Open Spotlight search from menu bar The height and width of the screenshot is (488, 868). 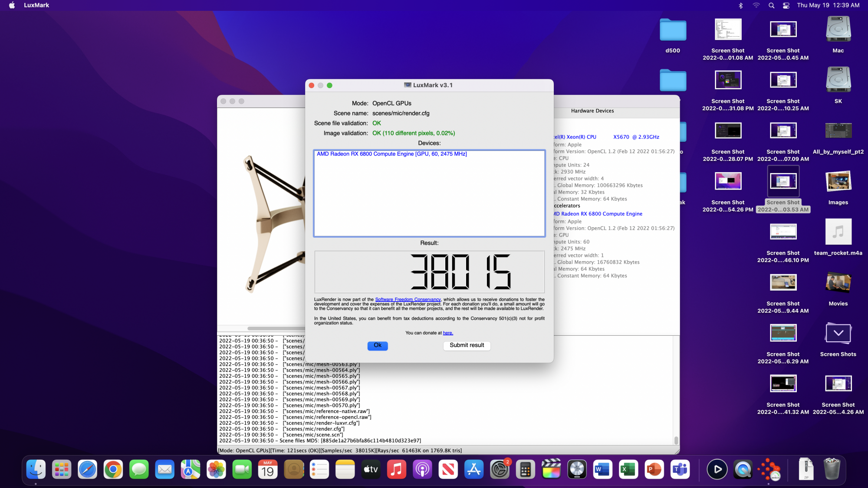(x=771, y=5)
